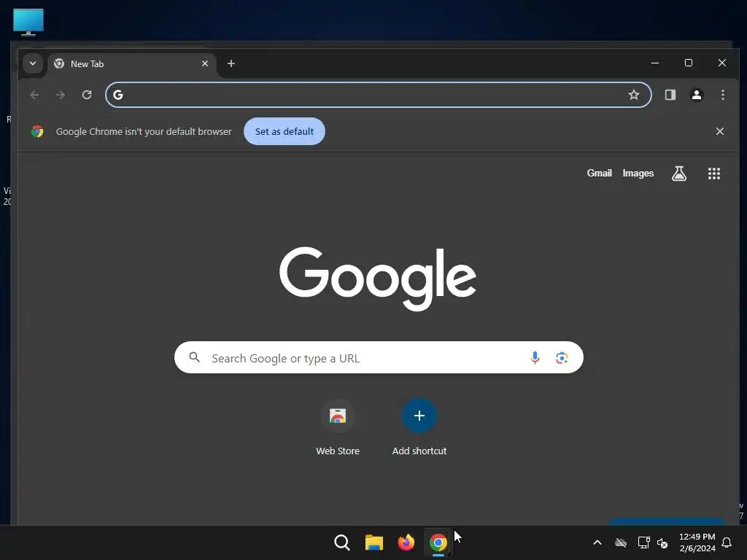
Task: Click magnifier icon in Google search box
Action: pos(194,357)
